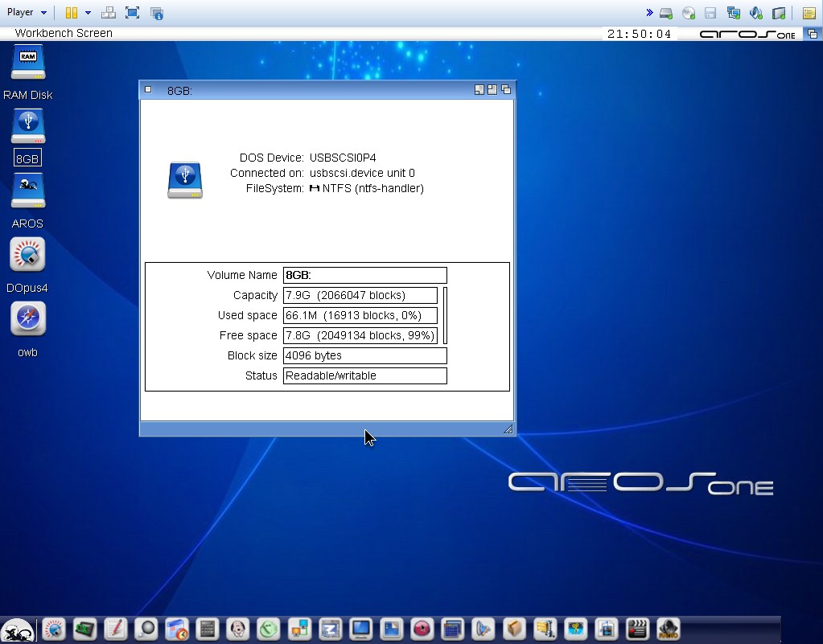Open the Player dropdown menu
The width and height of the screenshot is (823, 644).
pyautogui.click(x=27, y=12)
